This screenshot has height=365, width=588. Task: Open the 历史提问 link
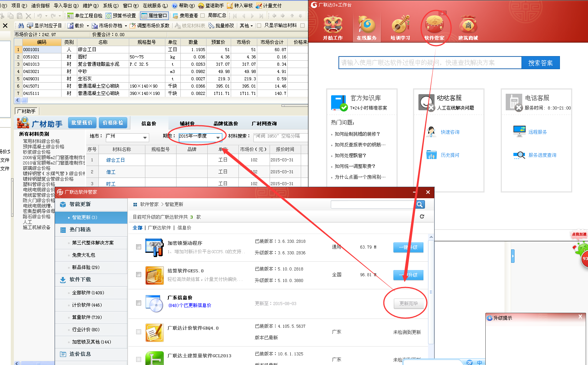click(450, 155)
